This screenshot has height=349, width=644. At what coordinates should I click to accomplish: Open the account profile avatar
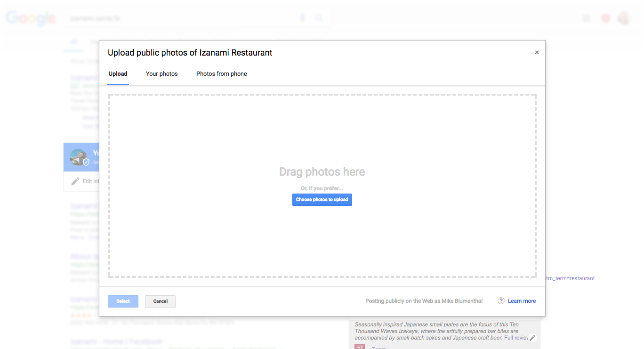(x=624, y=18)
